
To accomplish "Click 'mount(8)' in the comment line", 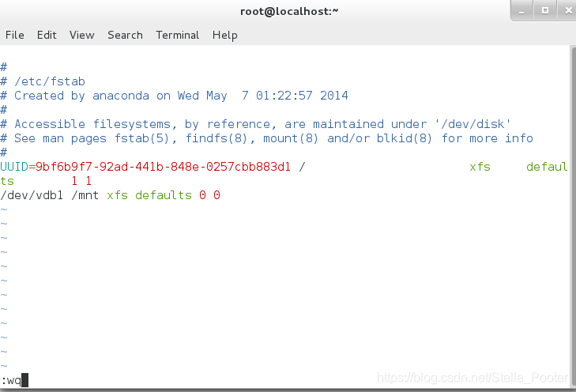I will click(291, 138).
